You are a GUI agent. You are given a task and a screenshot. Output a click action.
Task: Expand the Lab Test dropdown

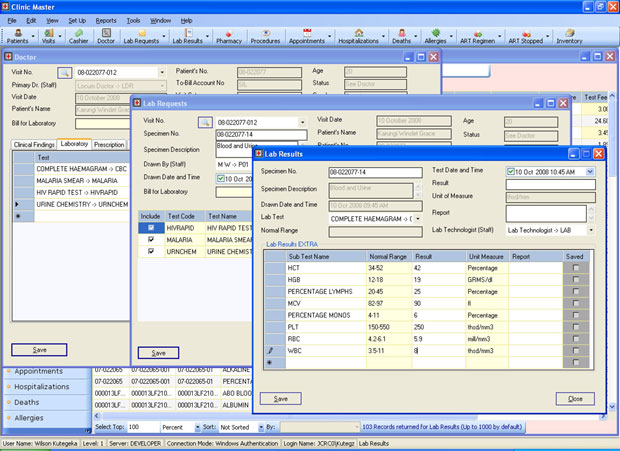419,218
